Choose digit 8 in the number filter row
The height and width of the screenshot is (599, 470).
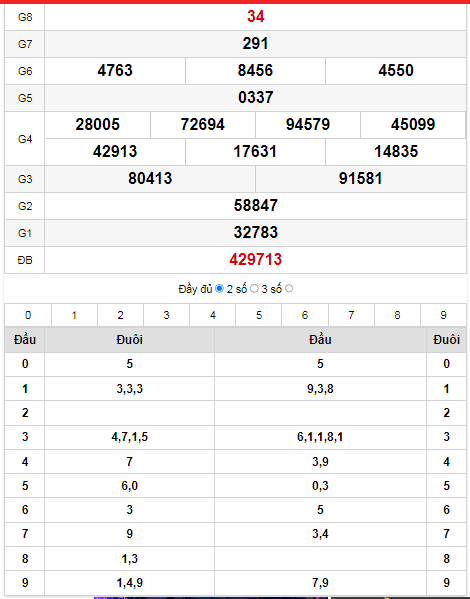[x=397, y=315]
